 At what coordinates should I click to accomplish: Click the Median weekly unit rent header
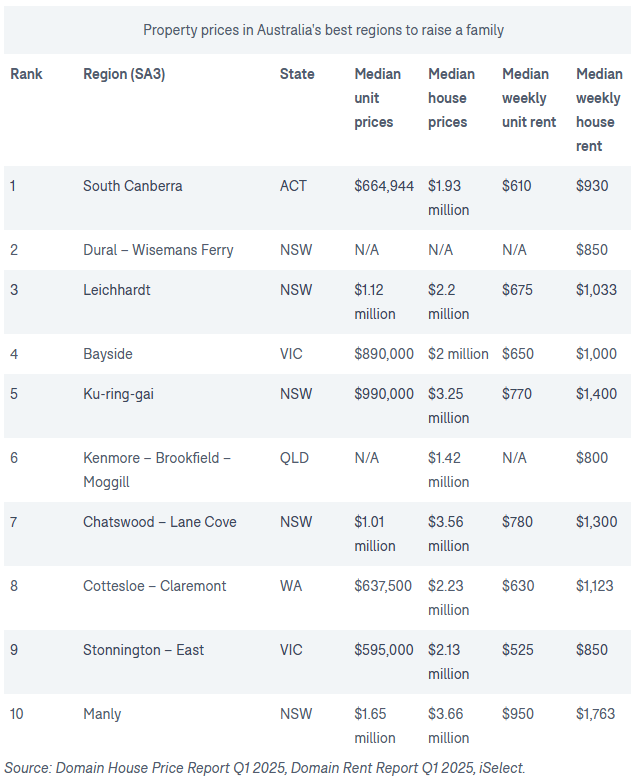pyautogui.click(x=524, y=98)
